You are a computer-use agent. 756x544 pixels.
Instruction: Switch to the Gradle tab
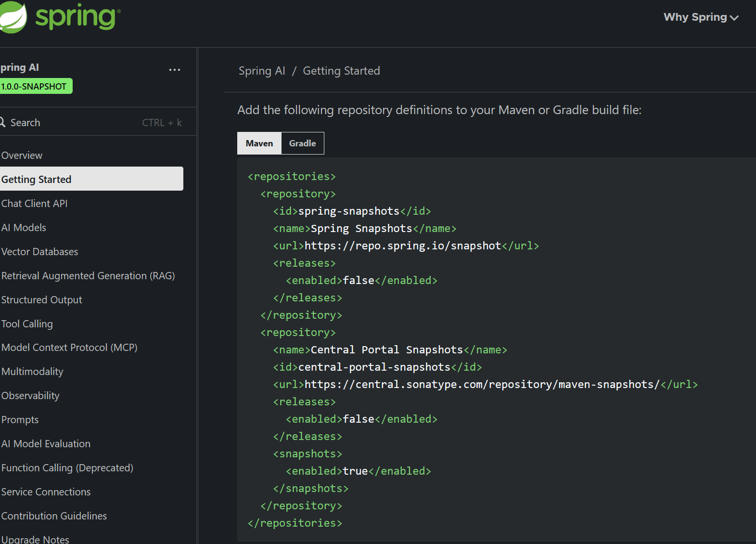coord(303,143)
